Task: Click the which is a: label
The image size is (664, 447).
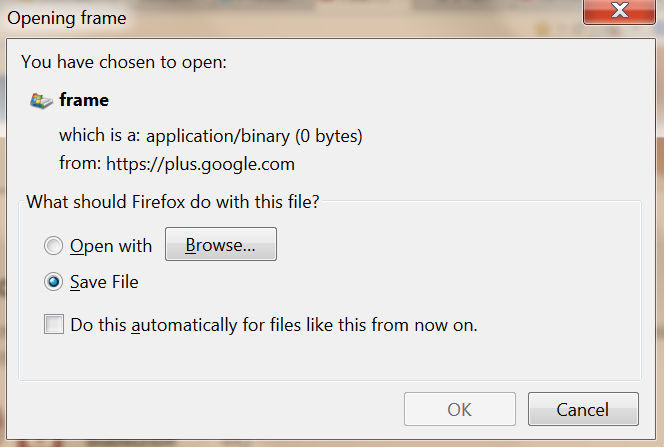Action: [x=101, y=136]
